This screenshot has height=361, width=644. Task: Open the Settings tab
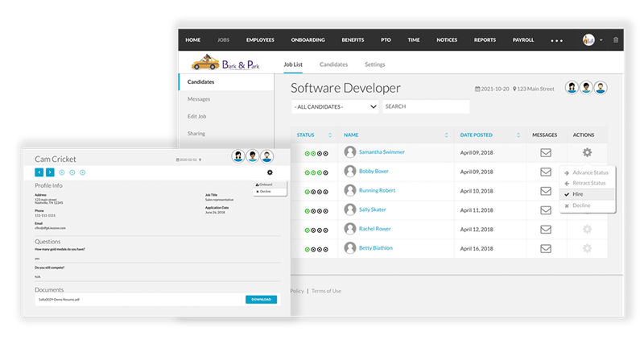375,64
